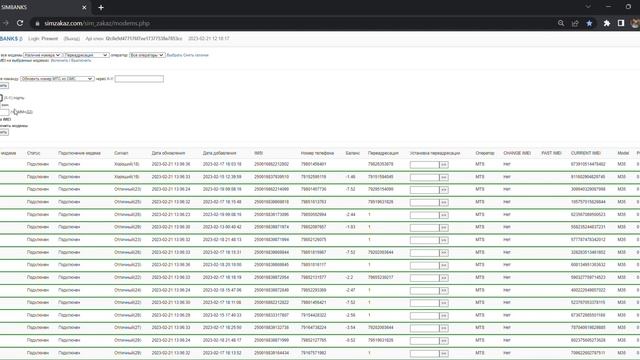Focus forwarding input in row with balance -1.46
The height and width of the screenshot is (360, 640).
click(424, 177)
